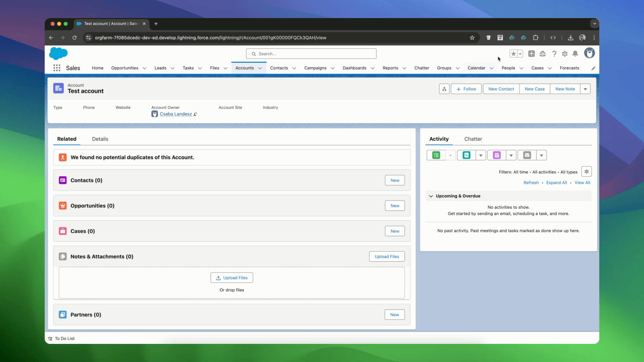
Task: View the account hierarchy icon
Action: click(444, 89)
